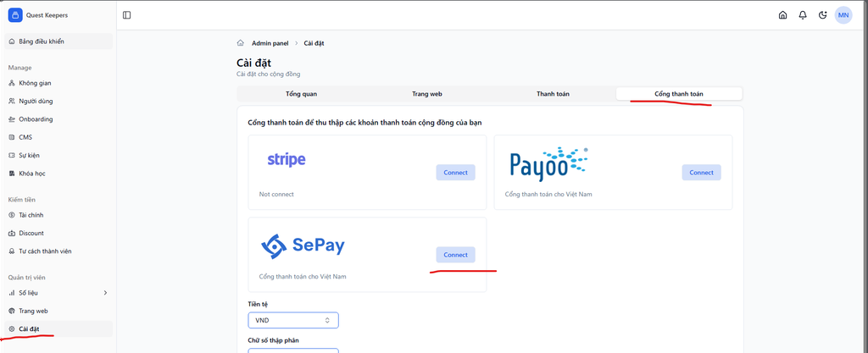Image resolution: width=868 pixels, height=353 pixels.
Task: Select the Cổng thanh toán tab
Action: pyautogui.click(x=679, y=94)
